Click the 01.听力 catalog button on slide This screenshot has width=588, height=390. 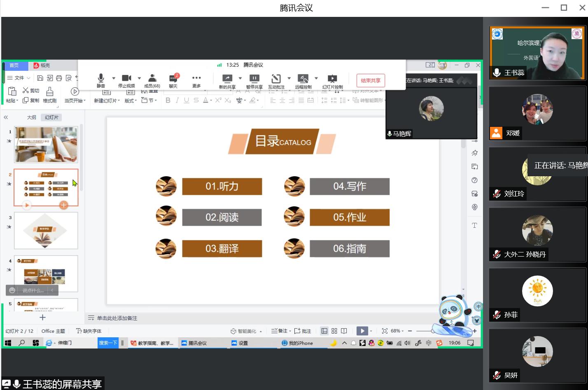tap(222, 187)
